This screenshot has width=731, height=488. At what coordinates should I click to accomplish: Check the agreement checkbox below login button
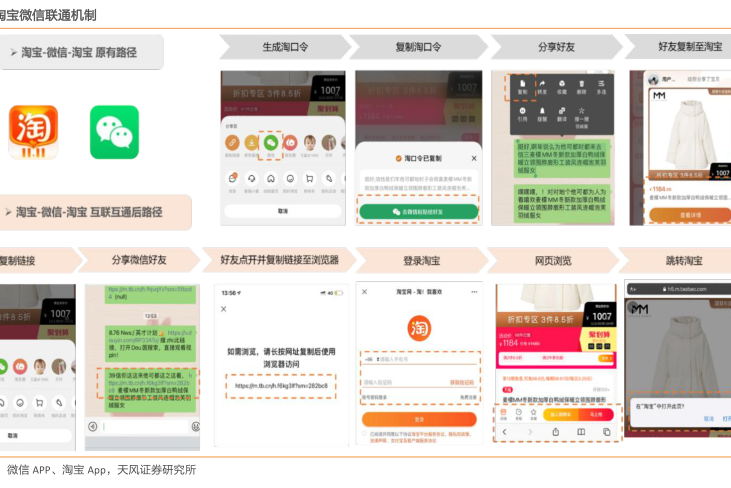(x=366, y=434)
